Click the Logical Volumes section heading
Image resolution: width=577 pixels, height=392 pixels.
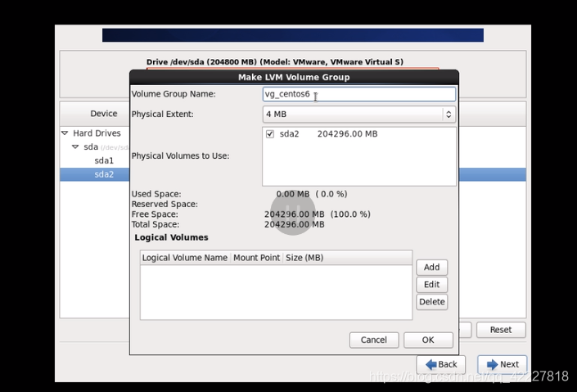pyautogui.click(x=171, y=237)
